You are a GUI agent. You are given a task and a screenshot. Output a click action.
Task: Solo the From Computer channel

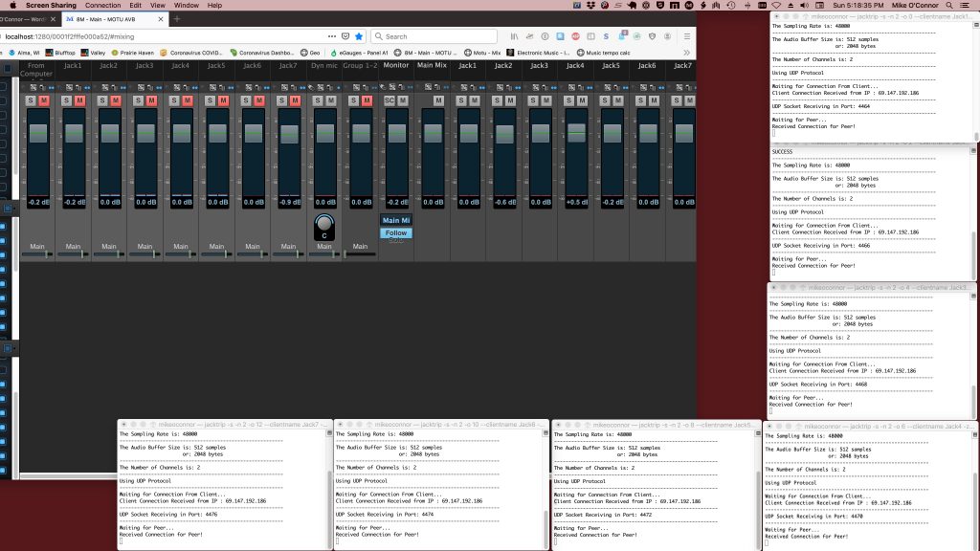tap(31, 100)
